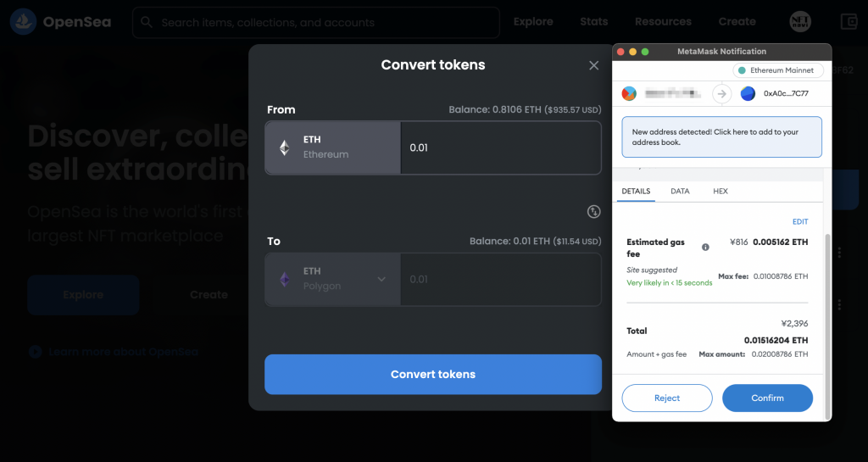This screenshot has height=462, width=868.
Task: Click the swap direction icon
Action: (593, 211)
